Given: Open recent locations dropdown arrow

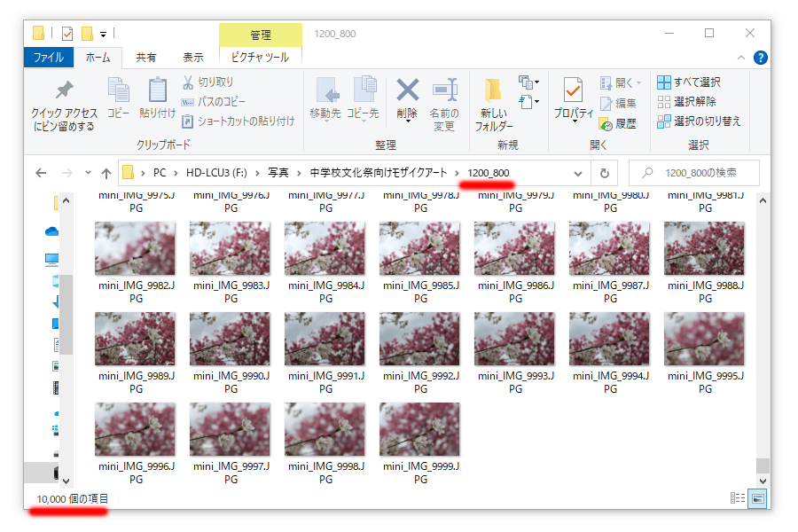Looking at the screenshot, I should (x=88, y=173).
